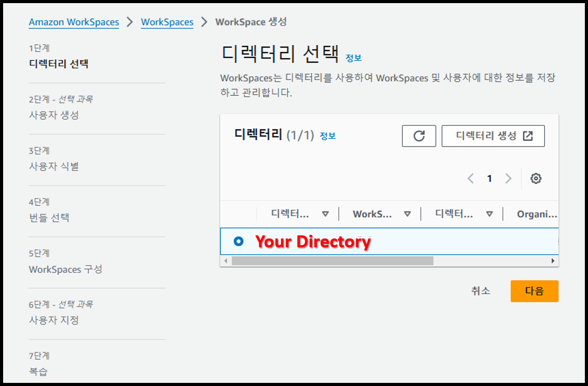Image resolution: width=588 pixels, height=386 pixels.
Task: Click the Organi… column header
Action: (537, 214)
